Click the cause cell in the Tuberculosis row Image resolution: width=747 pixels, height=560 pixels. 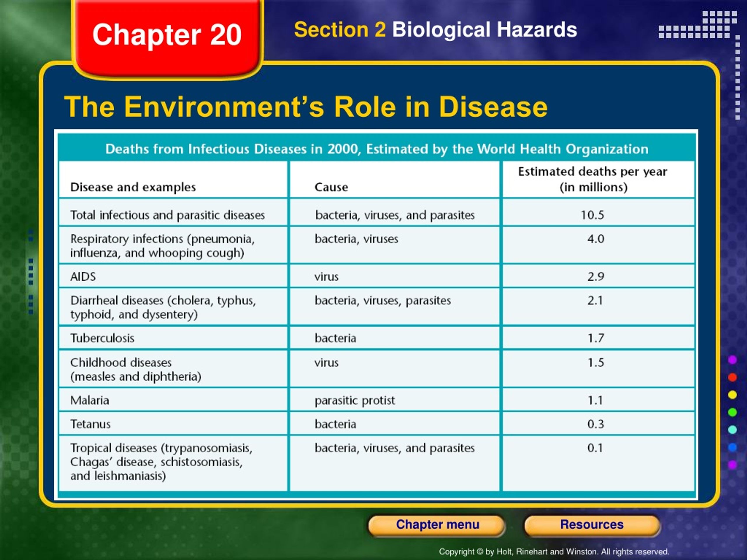coord(395,338)
